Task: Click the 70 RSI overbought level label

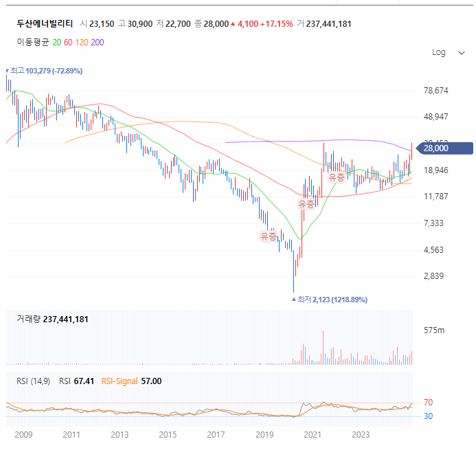Action: (428, 403)
